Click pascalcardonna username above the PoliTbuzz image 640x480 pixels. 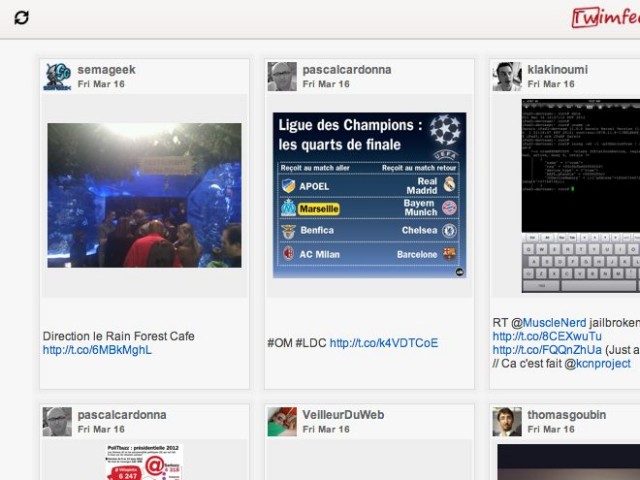tap(122, 415)
